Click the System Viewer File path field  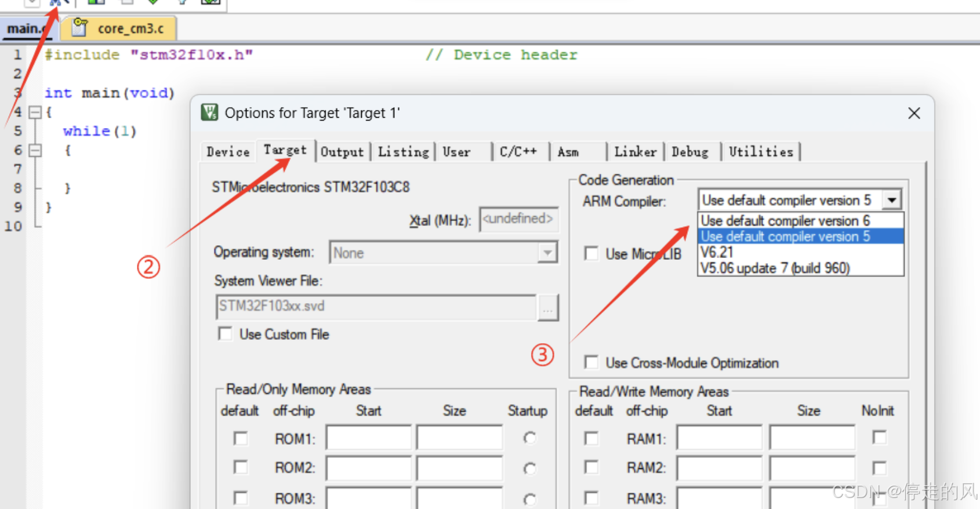click(376, 307)
